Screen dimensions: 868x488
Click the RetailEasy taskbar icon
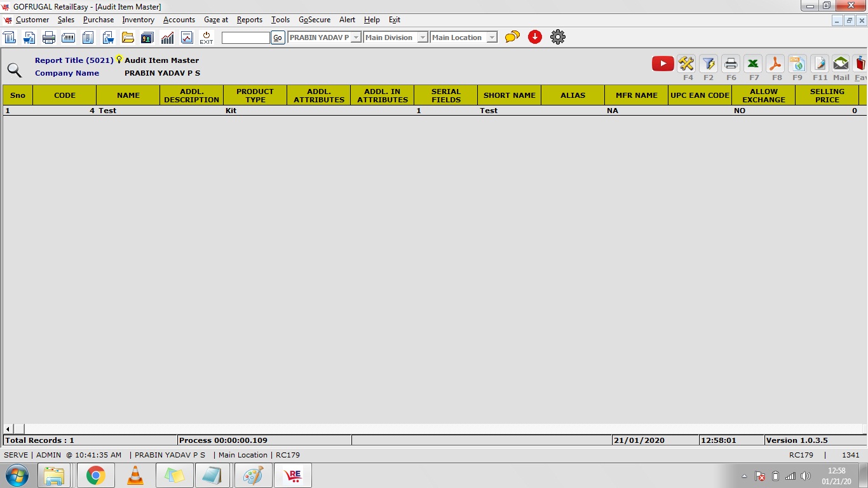point(293,475)
